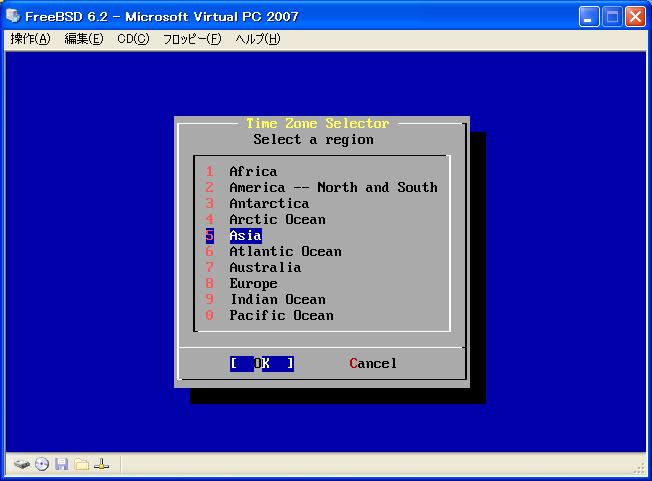
Task: Click the Virtual PC title bar icon
Action: click(13, 16)
